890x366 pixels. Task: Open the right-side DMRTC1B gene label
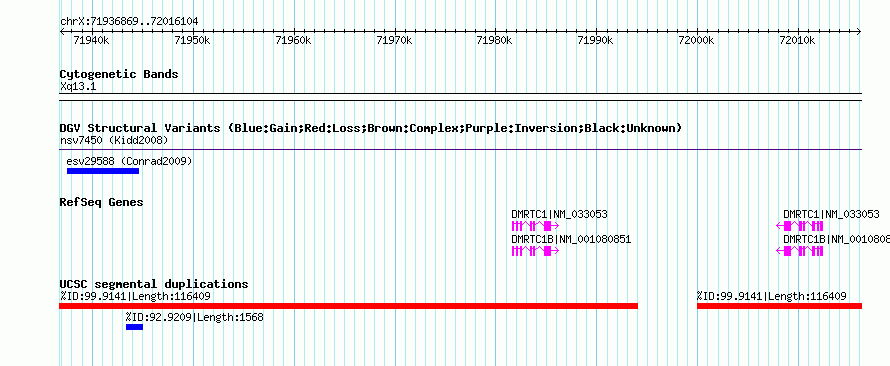point(837,239)
